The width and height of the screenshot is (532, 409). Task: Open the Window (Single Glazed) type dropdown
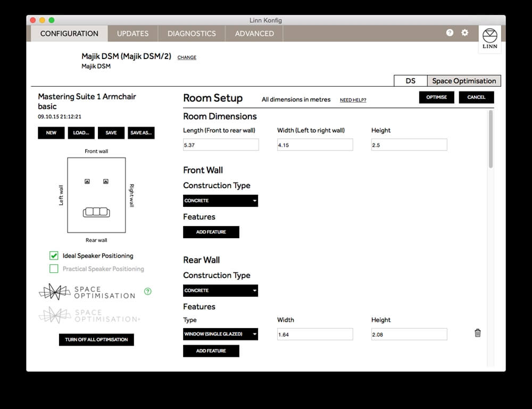(x=221, y=334)
